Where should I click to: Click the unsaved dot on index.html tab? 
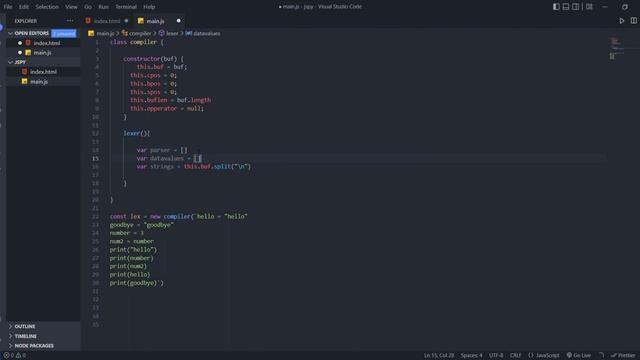pyautogui.click(x=126, y=21)
